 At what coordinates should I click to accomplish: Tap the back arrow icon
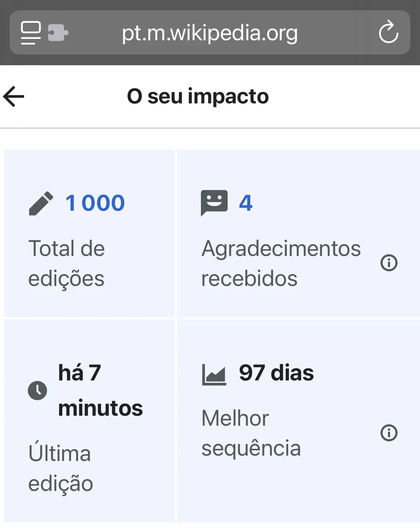(14, 96)
